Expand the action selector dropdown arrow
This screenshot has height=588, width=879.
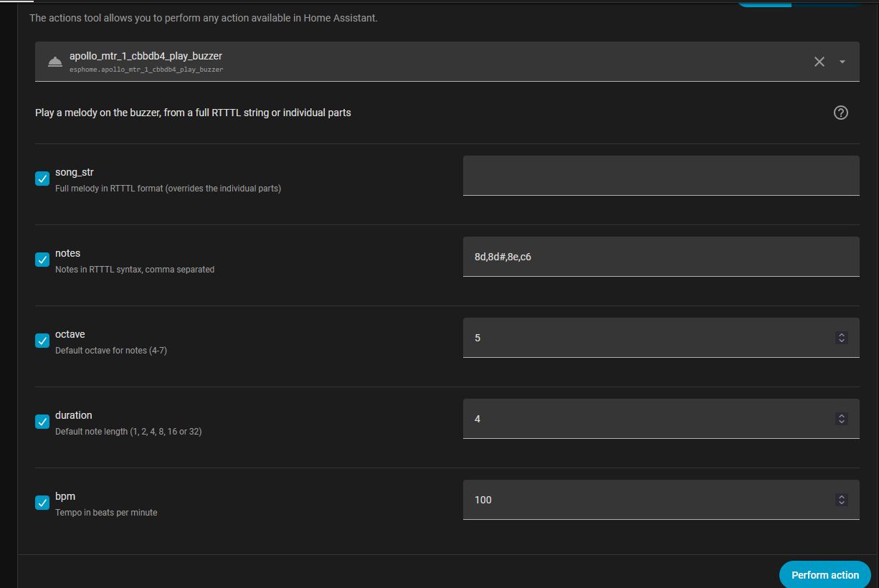click(842, 62)
